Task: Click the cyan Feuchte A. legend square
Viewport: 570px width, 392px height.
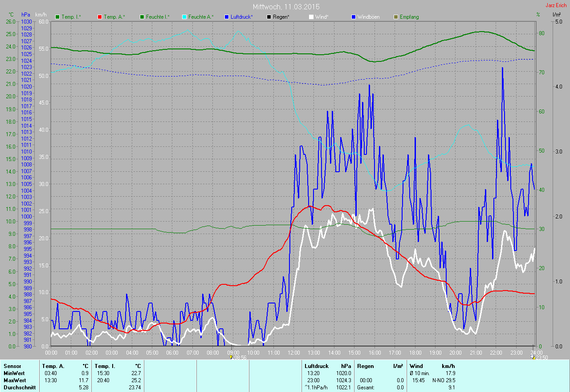Action: [184, 17]
